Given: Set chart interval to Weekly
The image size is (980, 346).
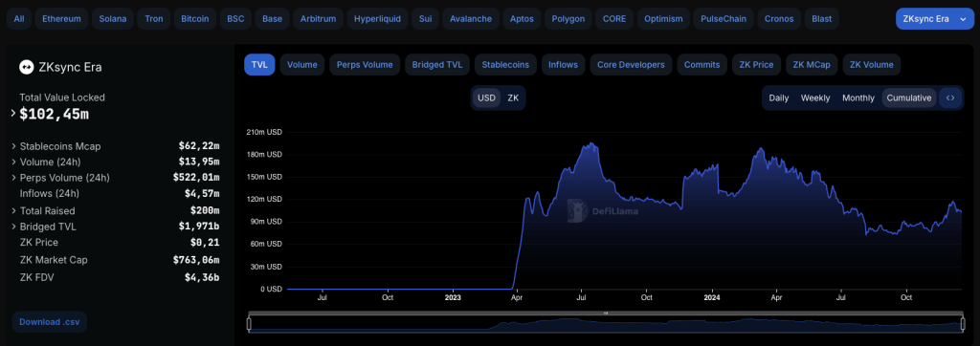Looking at the screenshot, I should pos(815,98).
